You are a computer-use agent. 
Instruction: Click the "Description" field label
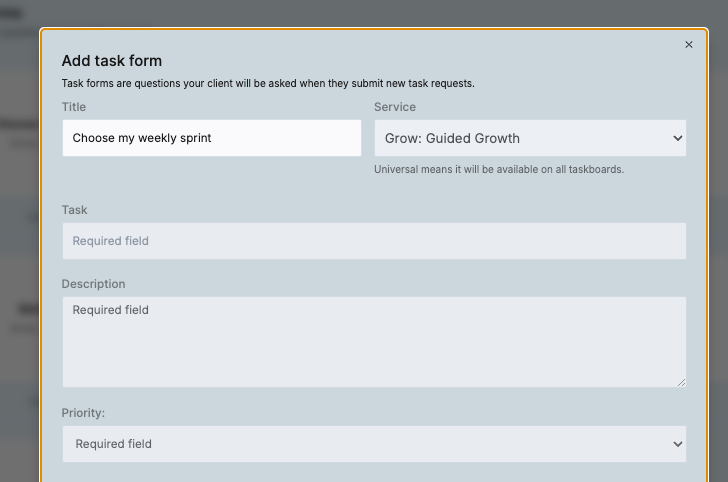94,284
